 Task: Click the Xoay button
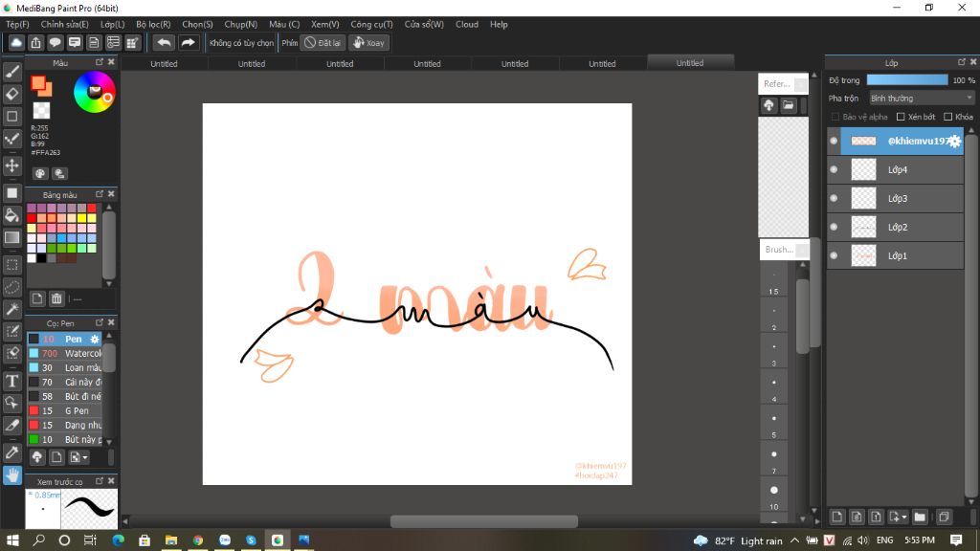click(368, 42)
